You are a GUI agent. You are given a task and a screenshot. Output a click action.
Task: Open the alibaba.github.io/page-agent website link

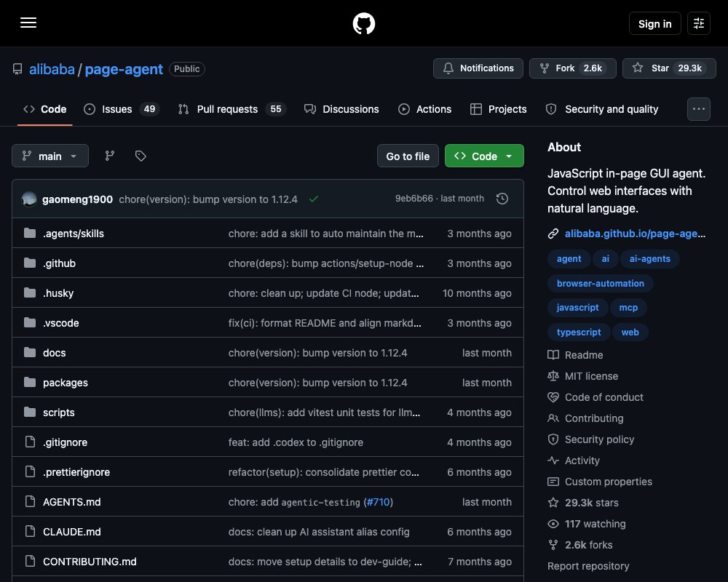coord(635,234)
